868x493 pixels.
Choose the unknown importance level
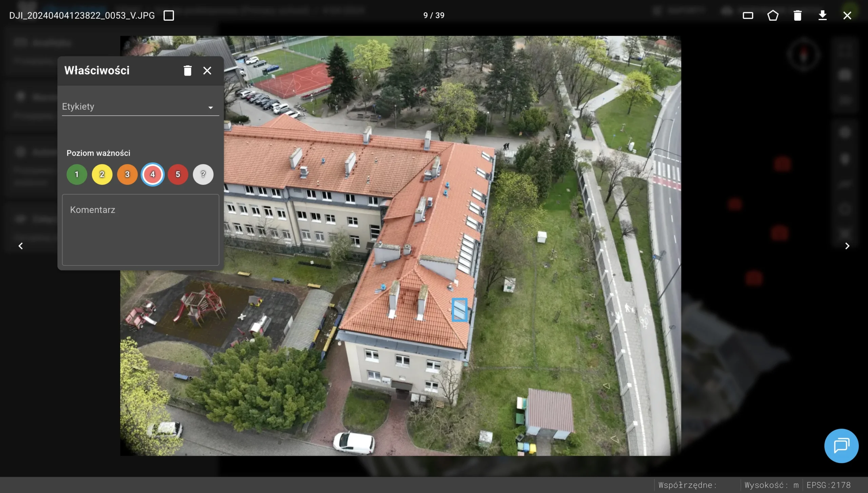[203, 174]
